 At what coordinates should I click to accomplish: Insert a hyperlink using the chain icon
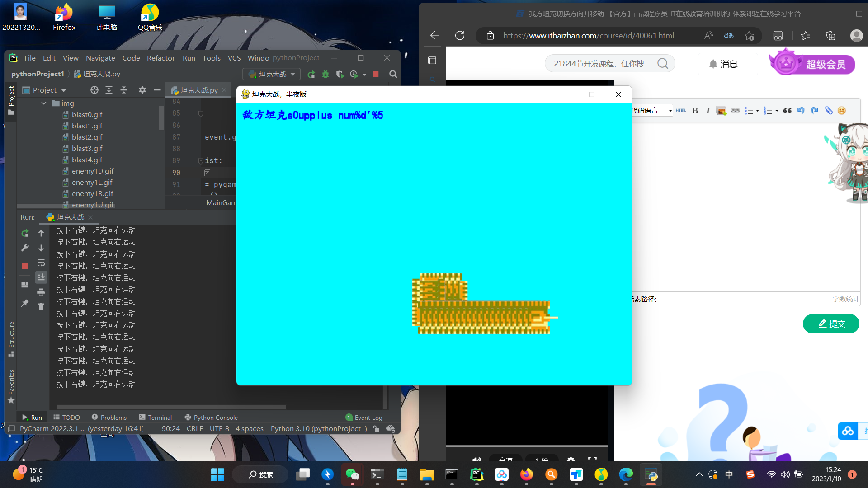click(736, 111)
